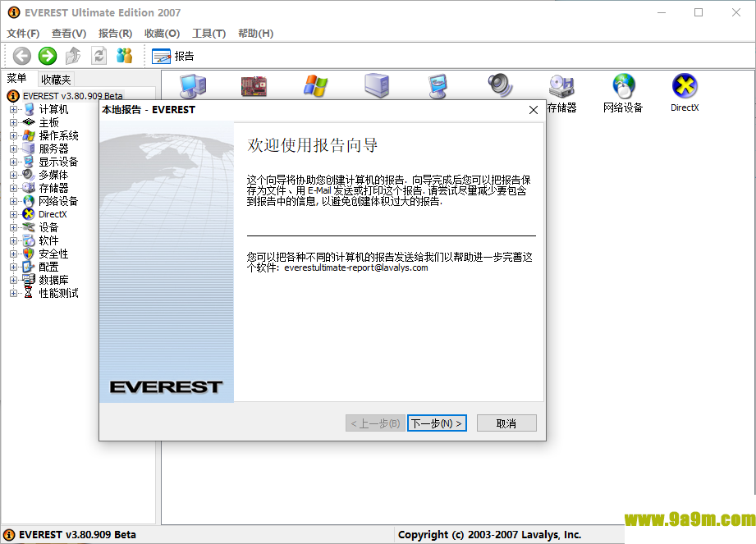Open the 帮助(H) menu
This screenshot has width=756, height=544.
coord(255,34)
